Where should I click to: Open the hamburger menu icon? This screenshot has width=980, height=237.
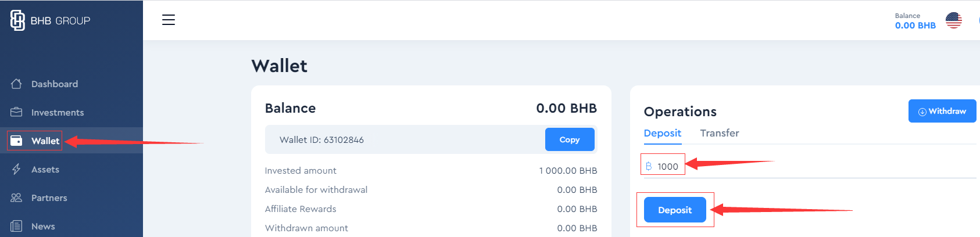[x=169, y=20]
